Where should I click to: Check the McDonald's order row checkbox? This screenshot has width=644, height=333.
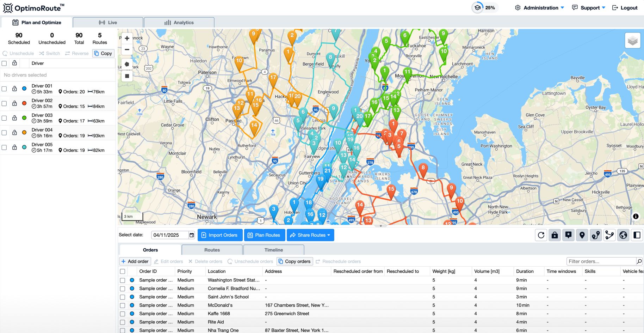[123, 305]
